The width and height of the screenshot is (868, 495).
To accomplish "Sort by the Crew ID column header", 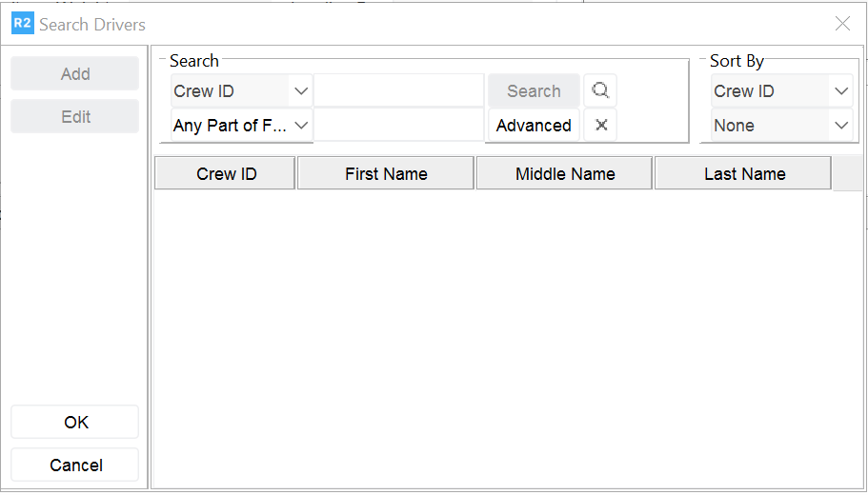I will (226, 174).
